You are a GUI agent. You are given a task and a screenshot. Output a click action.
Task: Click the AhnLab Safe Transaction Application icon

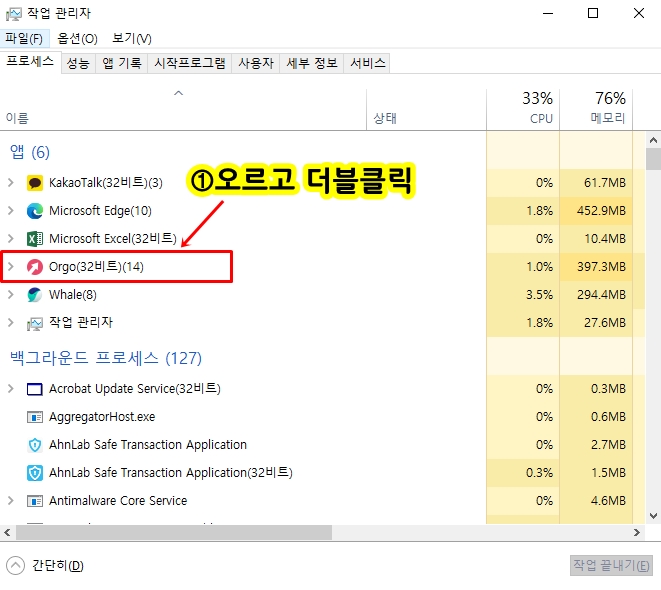point(35,445)
